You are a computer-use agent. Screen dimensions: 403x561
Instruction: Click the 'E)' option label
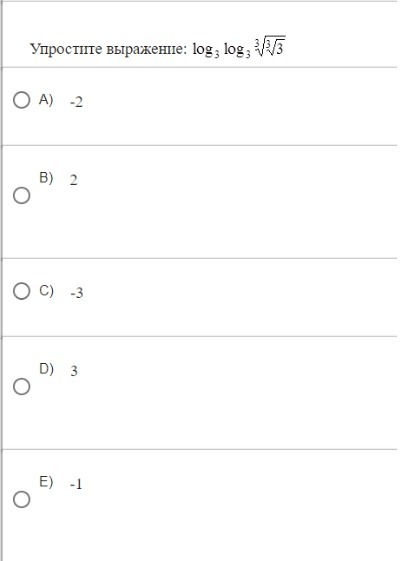click(x=46, y=482)
